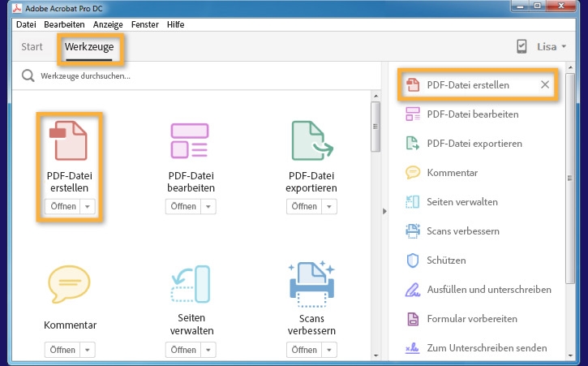This screenshot has height=366, width=588.
Task: Expand dropdown arrow next to PDF-Datei erstellen Öffnen
Action: tap(88, 206)
